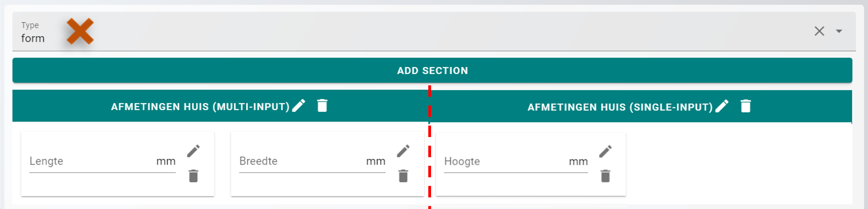Select the Afmetingen Huis (Multi-Input) header
The width and height of the screenshot is (868, 209).
(200, 107)
